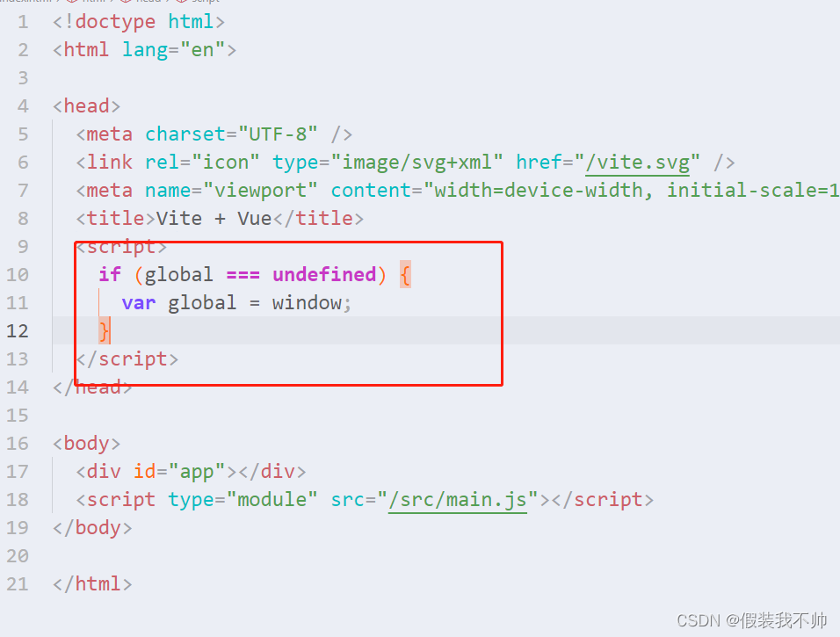Click the opening head tag on line 4
Screen dimensions: 840x637
(86, 106)
